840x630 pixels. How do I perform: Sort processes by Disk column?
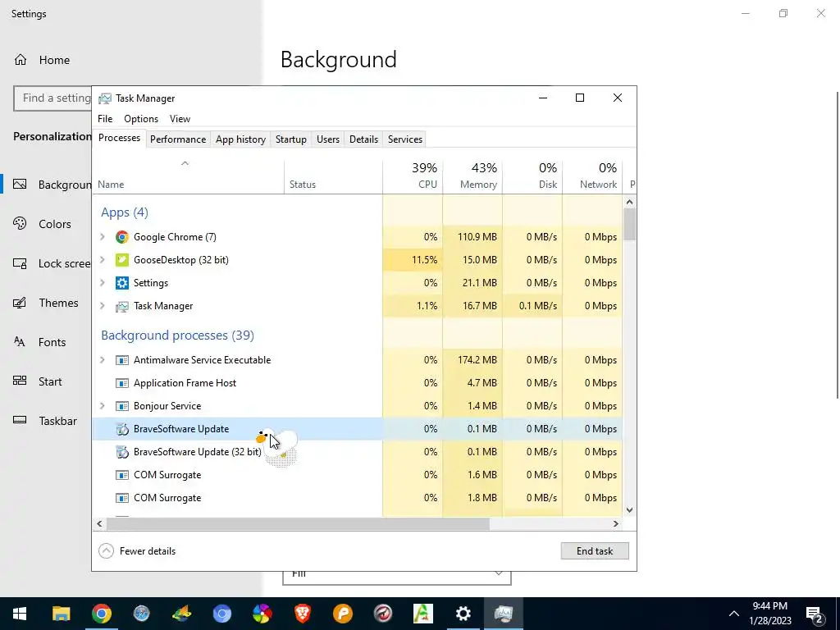pos(533,176)
